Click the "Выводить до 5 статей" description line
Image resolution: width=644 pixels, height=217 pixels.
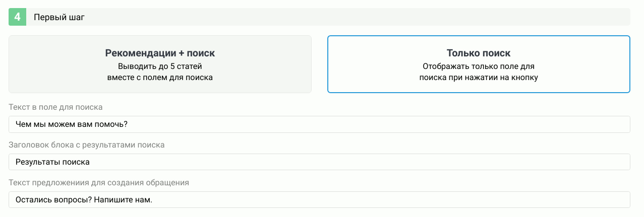[160, 66]
